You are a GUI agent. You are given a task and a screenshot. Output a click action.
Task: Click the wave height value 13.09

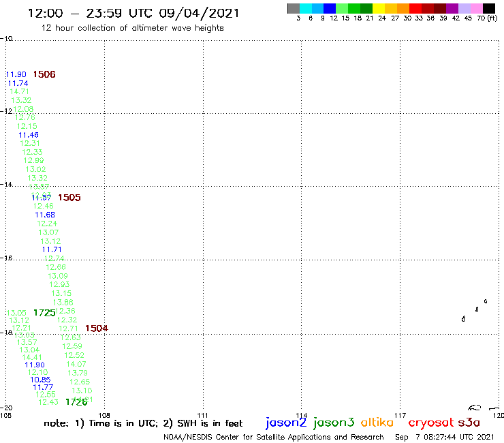point(58,276)
